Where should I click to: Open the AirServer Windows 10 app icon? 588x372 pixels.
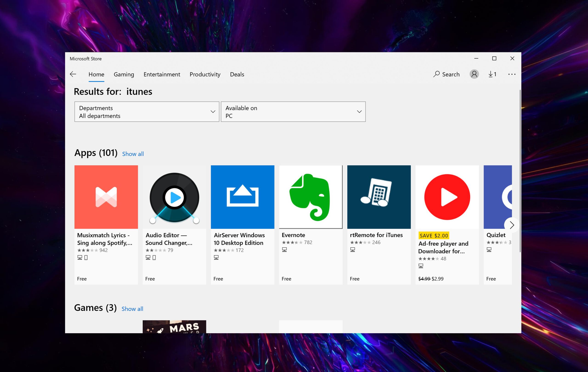(x=243, y=197)
